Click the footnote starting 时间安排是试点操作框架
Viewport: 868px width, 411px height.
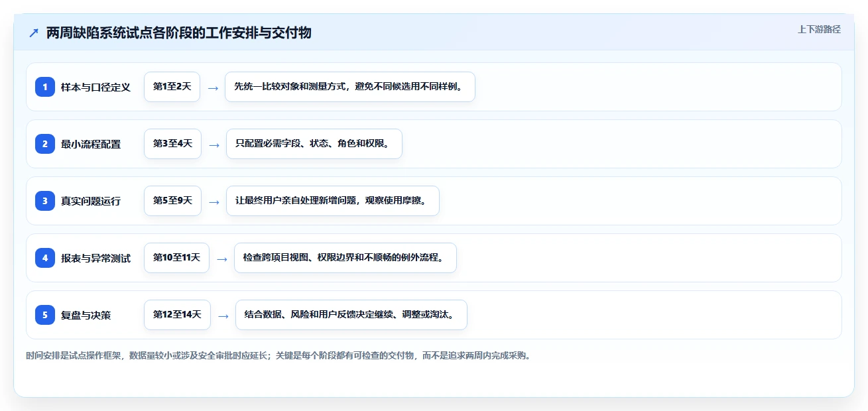(278, 355)
